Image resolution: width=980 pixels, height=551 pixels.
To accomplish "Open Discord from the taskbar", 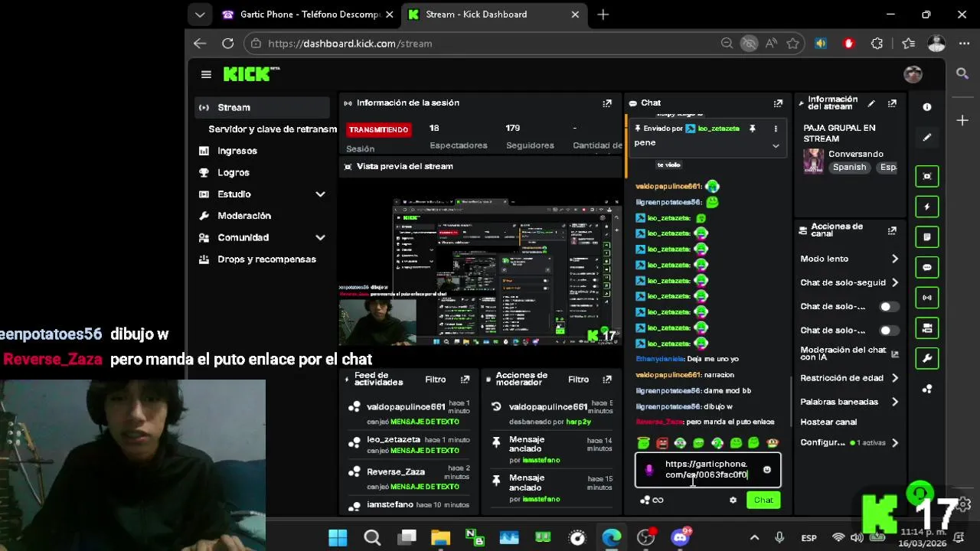I will 680,538.
